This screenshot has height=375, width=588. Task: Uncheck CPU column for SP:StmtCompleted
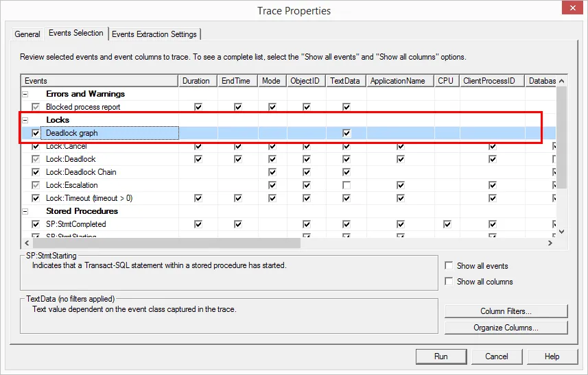447,224
